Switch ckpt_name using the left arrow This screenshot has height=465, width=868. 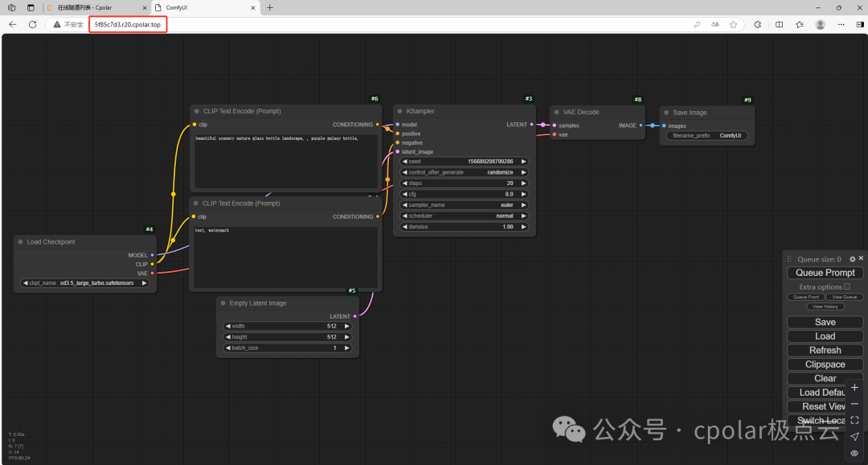pyautogui.click(x=26, y=282)
